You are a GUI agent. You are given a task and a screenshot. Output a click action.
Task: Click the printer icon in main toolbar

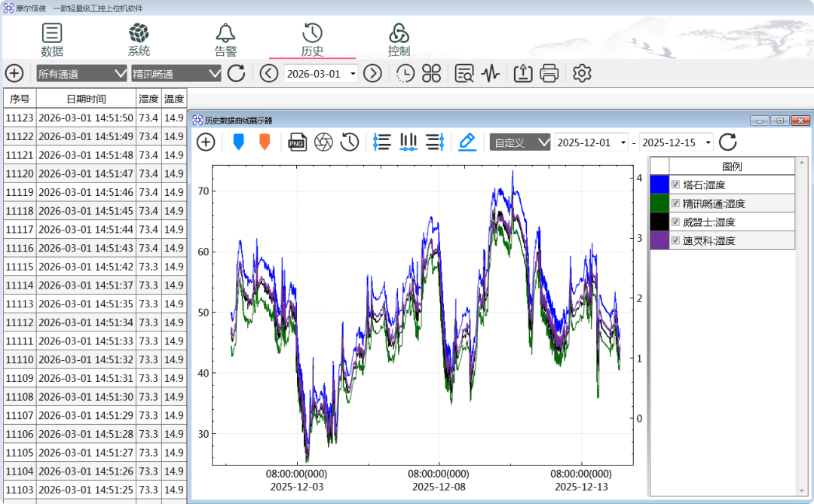549,73
